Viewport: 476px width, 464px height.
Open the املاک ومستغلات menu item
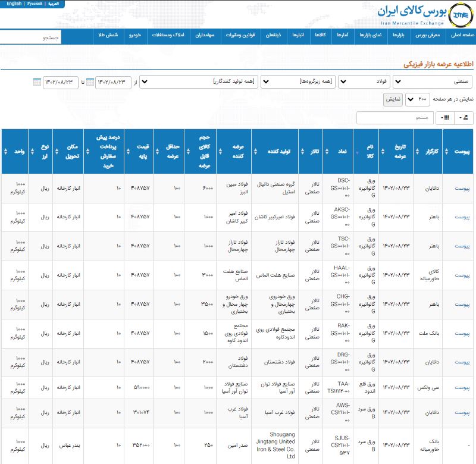coord(168,35)
